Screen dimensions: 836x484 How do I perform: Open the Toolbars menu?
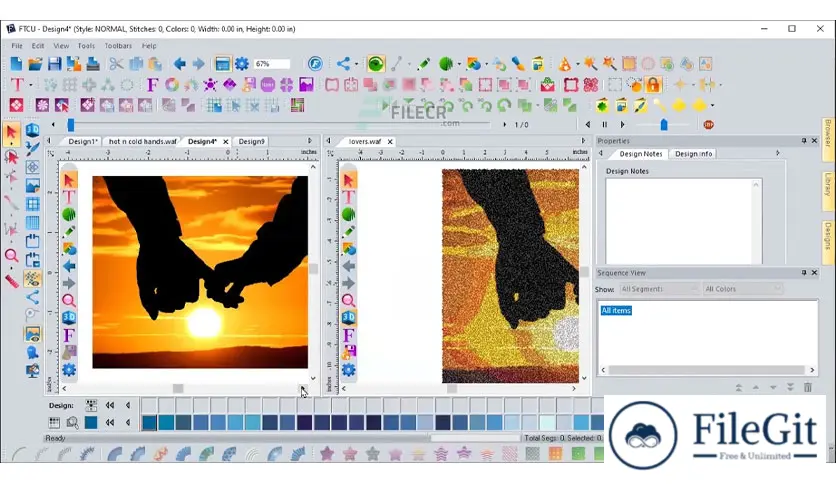pos(118,46)
